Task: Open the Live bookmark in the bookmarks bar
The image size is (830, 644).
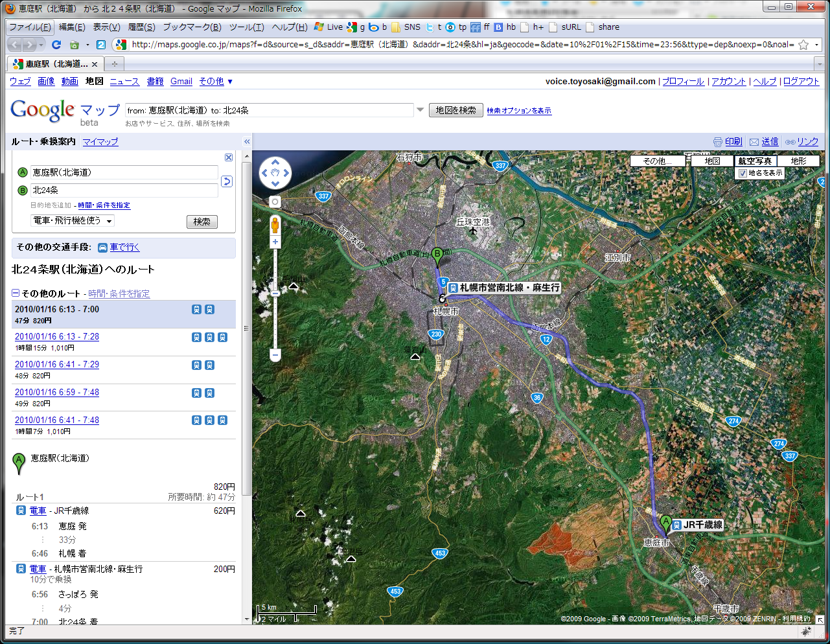Action: click(329, 27)
